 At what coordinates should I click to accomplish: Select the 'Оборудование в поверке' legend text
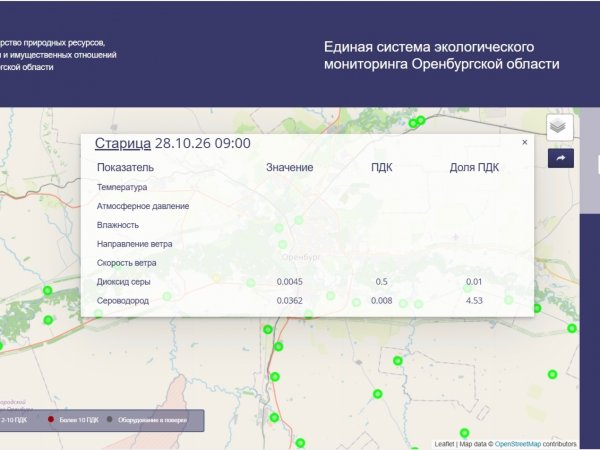click(x=152, y=420)
